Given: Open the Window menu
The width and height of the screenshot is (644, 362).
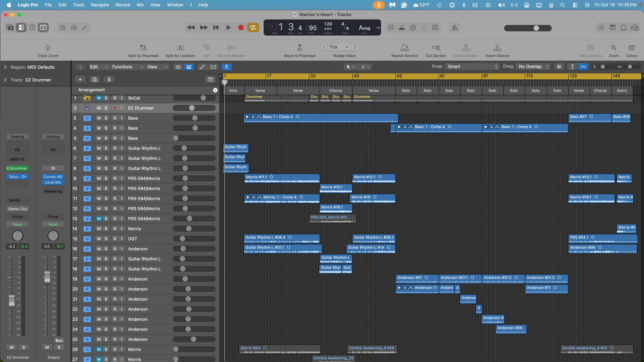Looking at the screenshot, I should pyautogui.click(x=175, y=5).
